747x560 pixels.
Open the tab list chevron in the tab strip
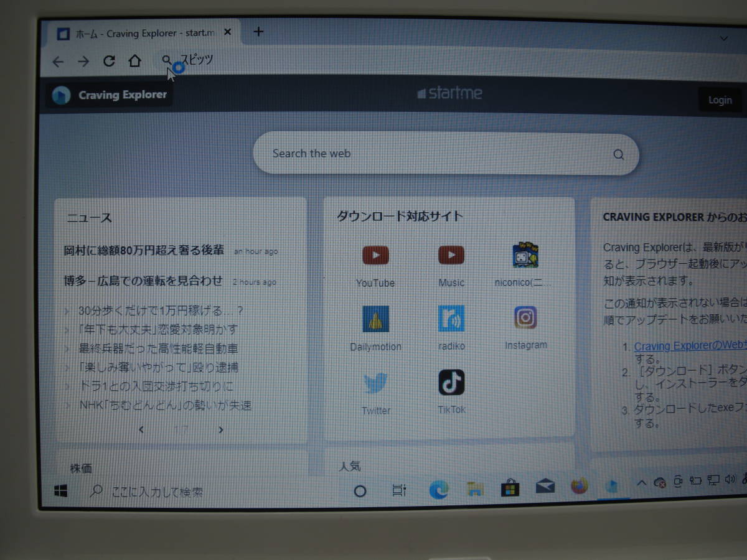click(724, 39)
